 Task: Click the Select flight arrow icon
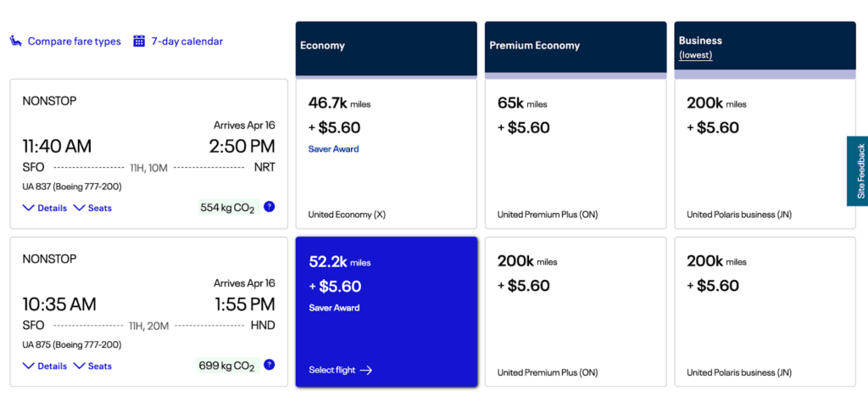coord(366,370)
